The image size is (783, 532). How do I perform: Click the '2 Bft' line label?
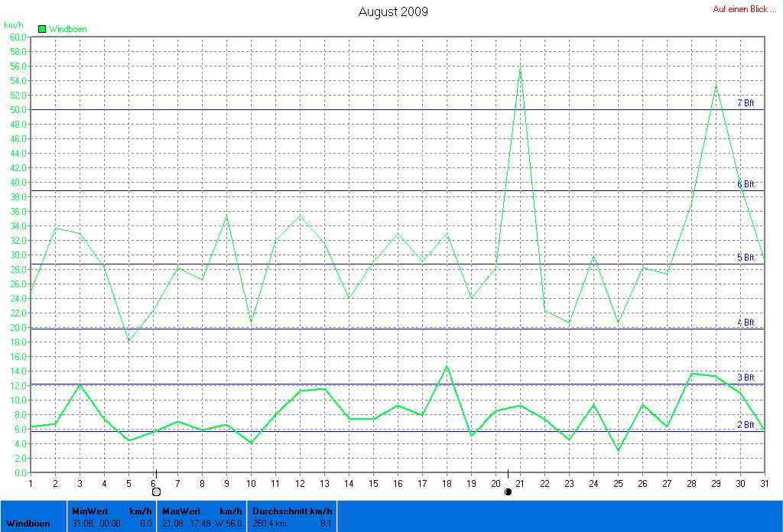click(746, 425)
